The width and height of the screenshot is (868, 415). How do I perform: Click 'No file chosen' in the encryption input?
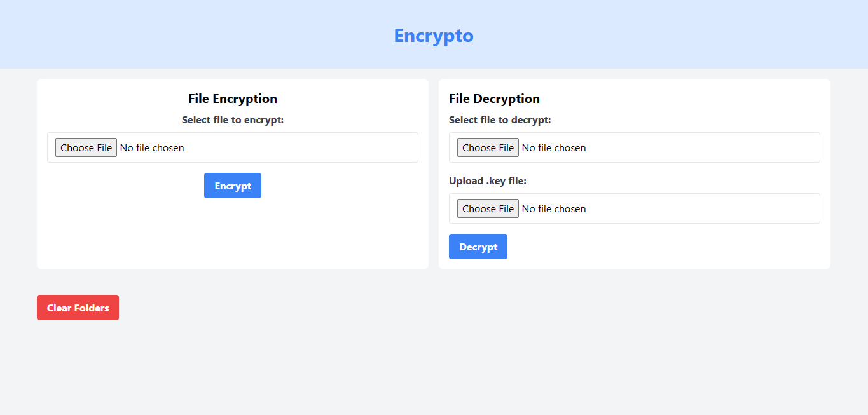(x=152, y=147)
